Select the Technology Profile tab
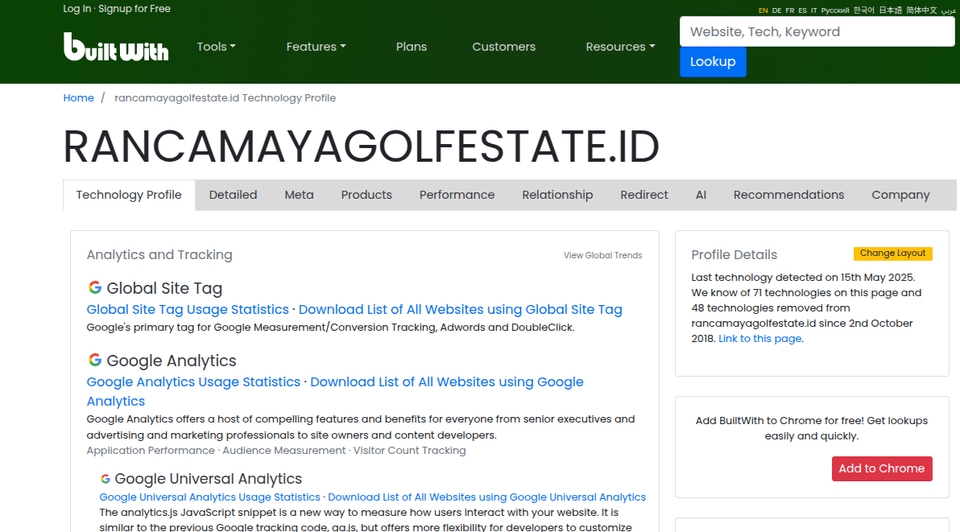The width and height of the screenshot is (960, 532). tap(129, 195)
